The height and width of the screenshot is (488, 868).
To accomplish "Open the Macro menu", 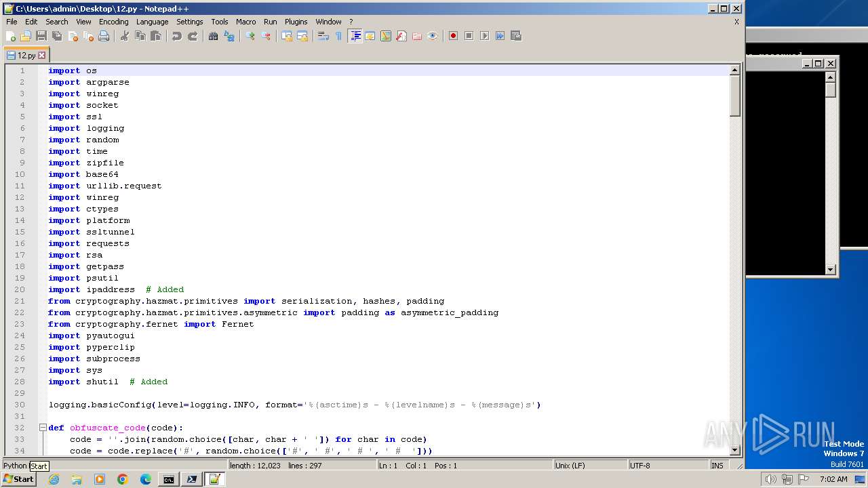I will point(245,22).
